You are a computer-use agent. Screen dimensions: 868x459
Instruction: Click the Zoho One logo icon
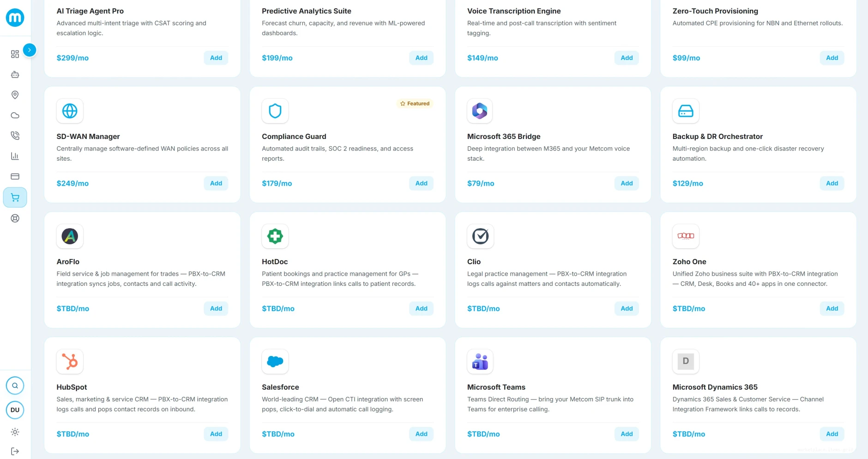click(686, 236)
